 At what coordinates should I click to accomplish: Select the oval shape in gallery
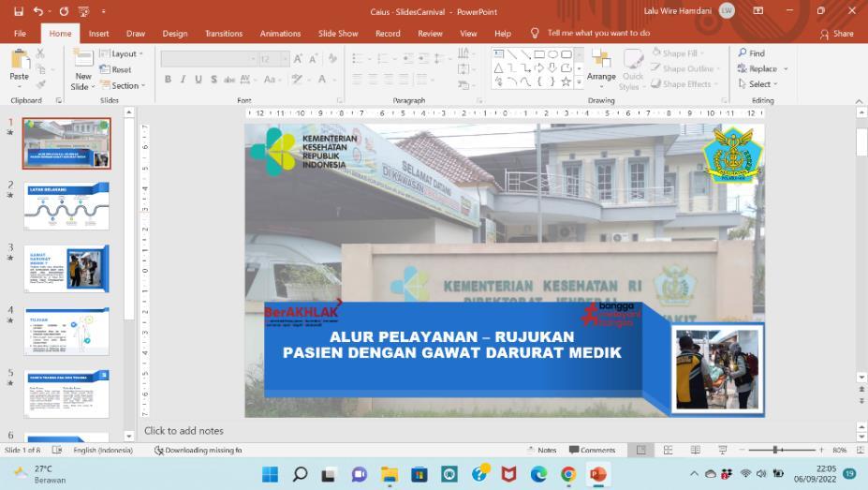[552, 54]
